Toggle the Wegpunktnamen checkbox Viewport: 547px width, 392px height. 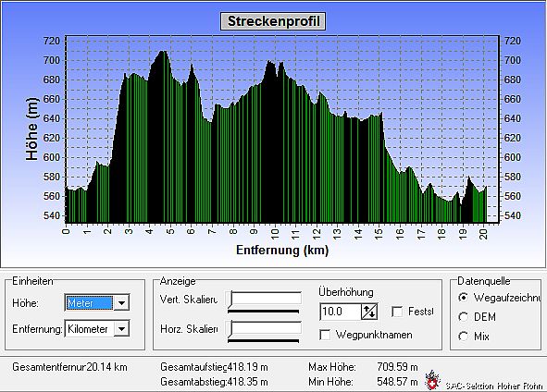[325, 335]
